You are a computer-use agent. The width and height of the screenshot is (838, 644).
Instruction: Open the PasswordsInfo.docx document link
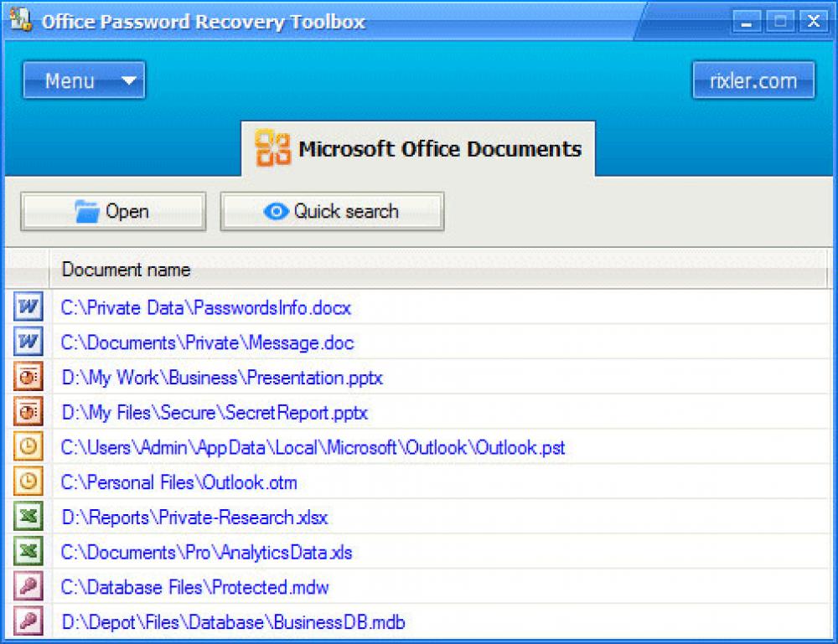[x=204, y=307]
